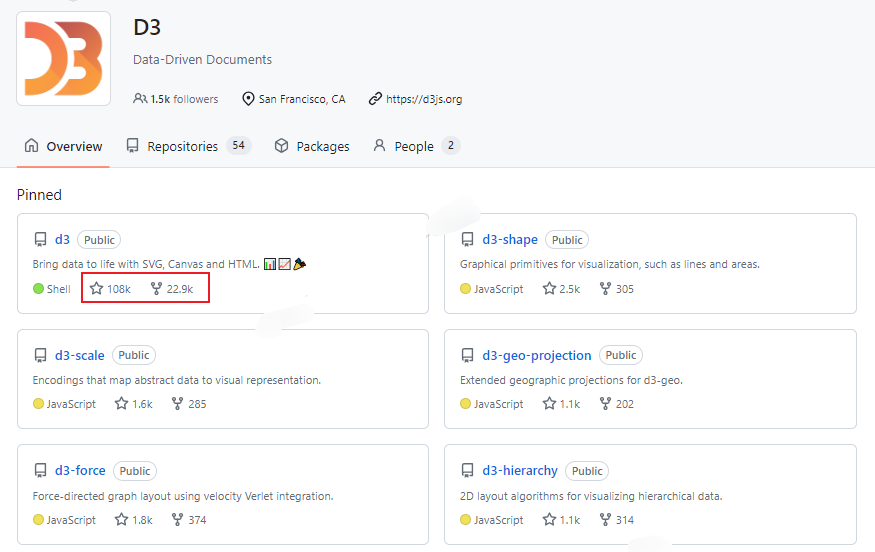View d3-scale's 285 forks
The width and height of the screenshot is (875, 552).
189,404
